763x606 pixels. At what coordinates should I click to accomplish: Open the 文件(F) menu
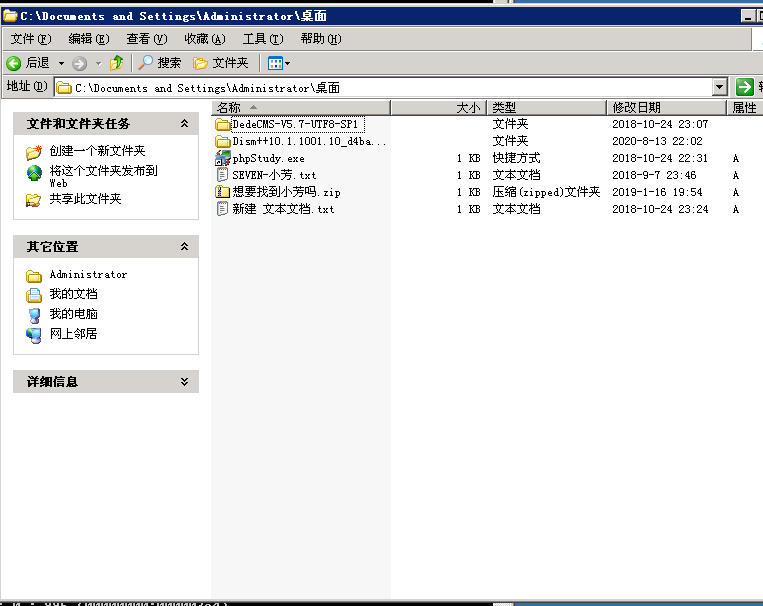coord(30,39)
